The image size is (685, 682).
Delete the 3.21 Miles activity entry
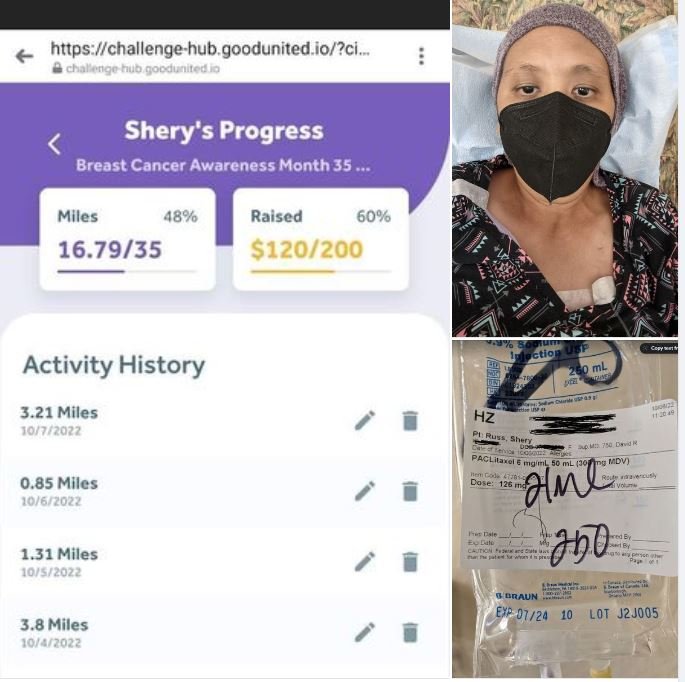(x=410, y=420)
